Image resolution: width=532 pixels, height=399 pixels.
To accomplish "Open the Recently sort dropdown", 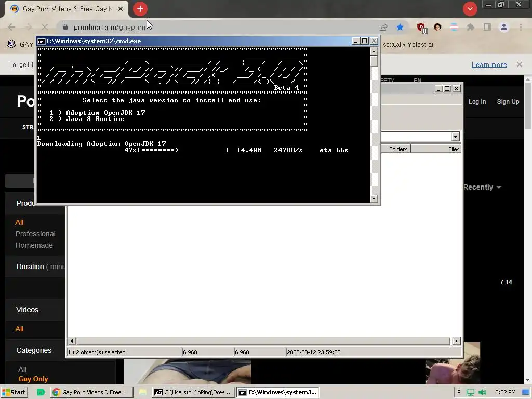I will point(482,187).
